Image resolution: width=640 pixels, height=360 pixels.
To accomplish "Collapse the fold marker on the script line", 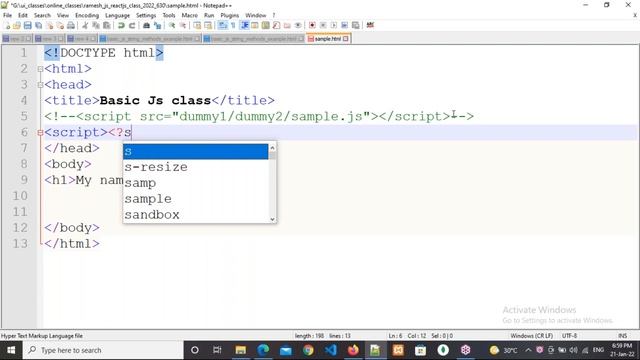I will coord(40,133).
